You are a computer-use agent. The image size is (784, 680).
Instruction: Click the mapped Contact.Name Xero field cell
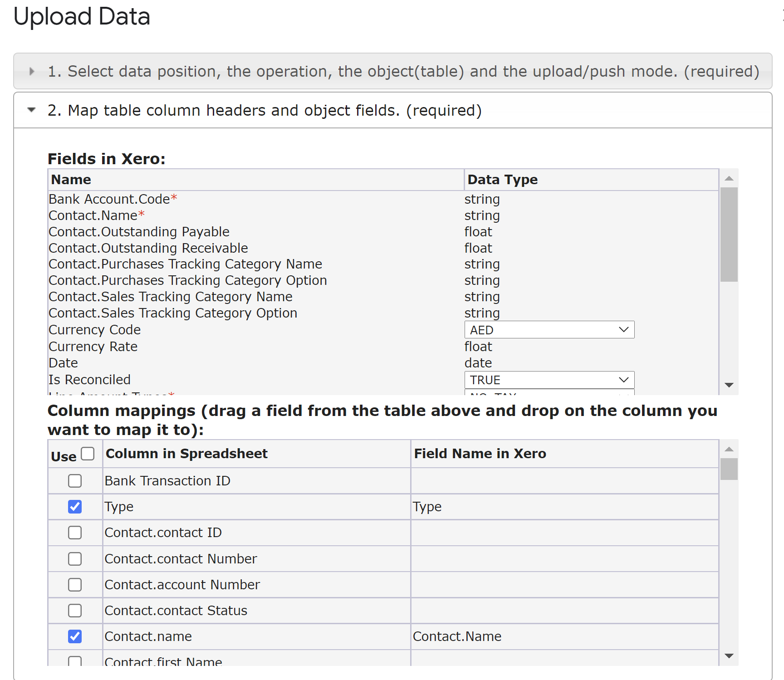click(565, 636)
